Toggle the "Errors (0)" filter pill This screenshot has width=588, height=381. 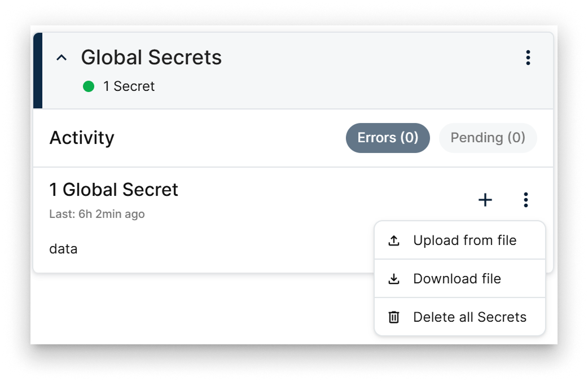388,137
